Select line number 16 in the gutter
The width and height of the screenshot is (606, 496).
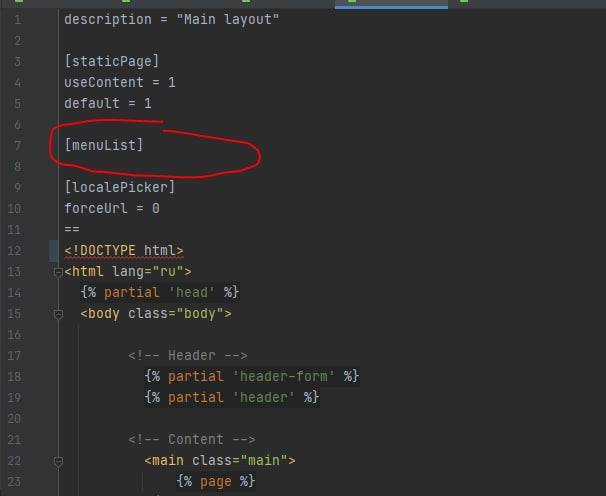14,335
